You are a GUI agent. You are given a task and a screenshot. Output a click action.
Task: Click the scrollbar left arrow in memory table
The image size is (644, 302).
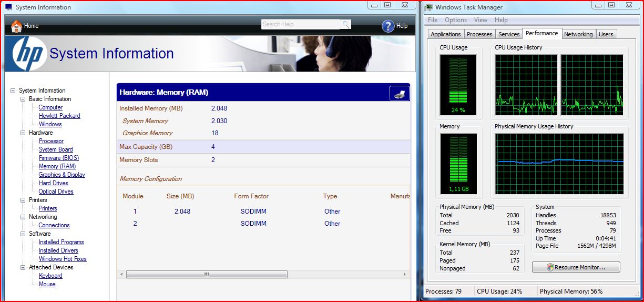(x=121, y=274)
